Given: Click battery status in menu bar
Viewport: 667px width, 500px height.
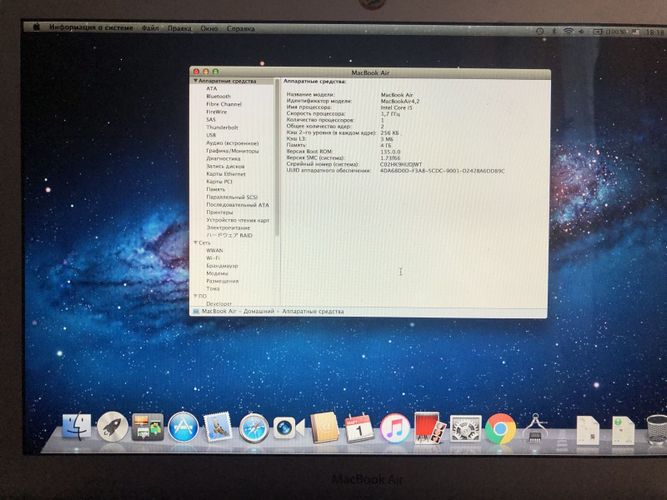Looking at the screenshot, I should coord(610,32).
